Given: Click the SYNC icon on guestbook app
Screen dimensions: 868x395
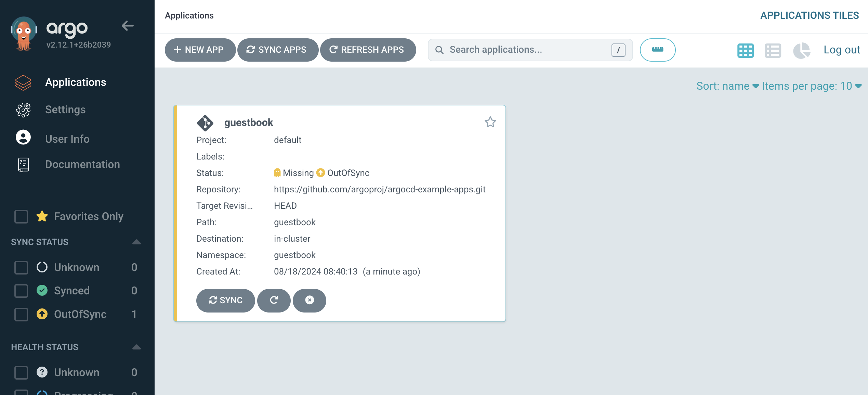Looking at the screenshot, I should click(x=225, y=300).
